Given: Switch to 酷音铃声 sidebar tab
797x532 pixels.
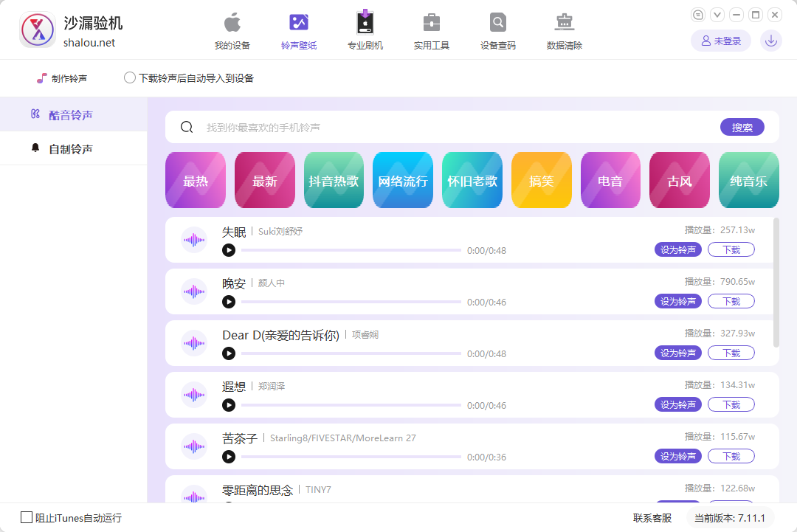Looking at the screenshot, I should [x=74, y=115].
